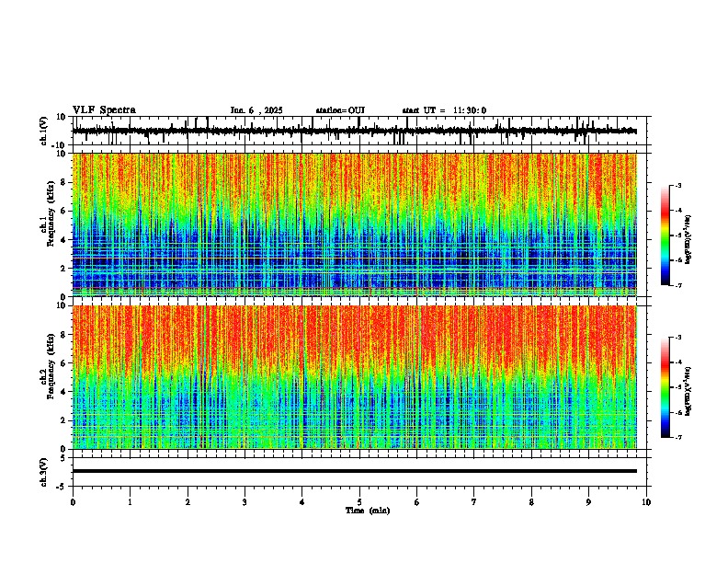Click the '5' tick on ch.3(V) axis
728x563 pixels.
pyautogui.click(x=64, y=457)
